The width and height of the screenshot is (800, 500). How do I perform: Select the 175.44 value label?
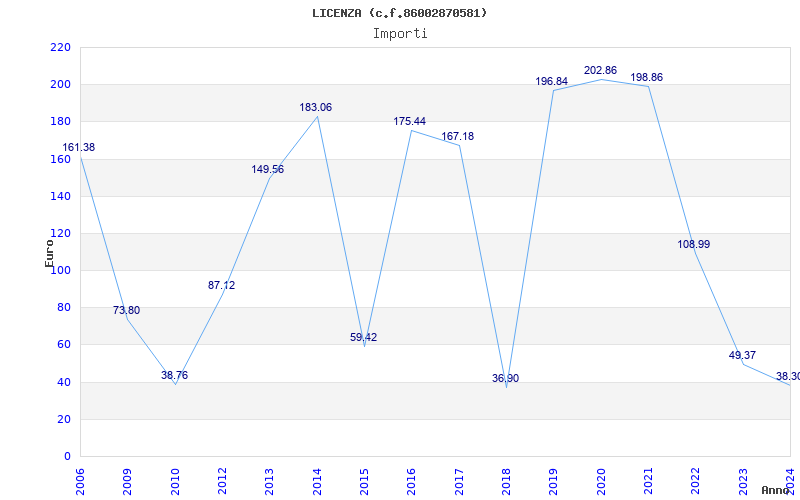click(x=410, y=121)
